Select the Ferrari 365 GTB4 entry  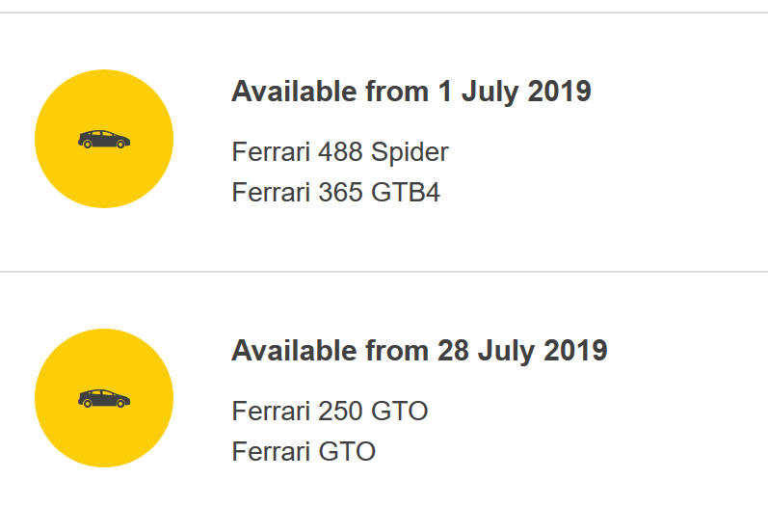click(335, 193)
